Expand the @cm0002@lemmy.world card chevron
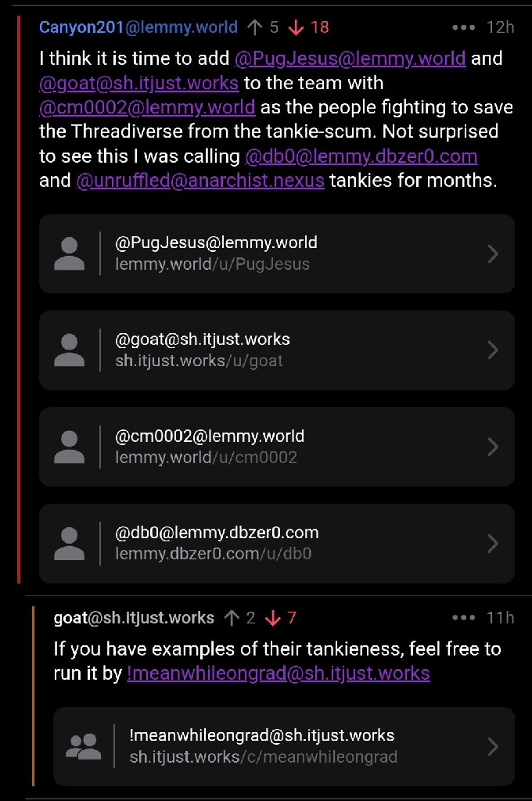Screen dimensions: 532x801 [x=492, y=447]
